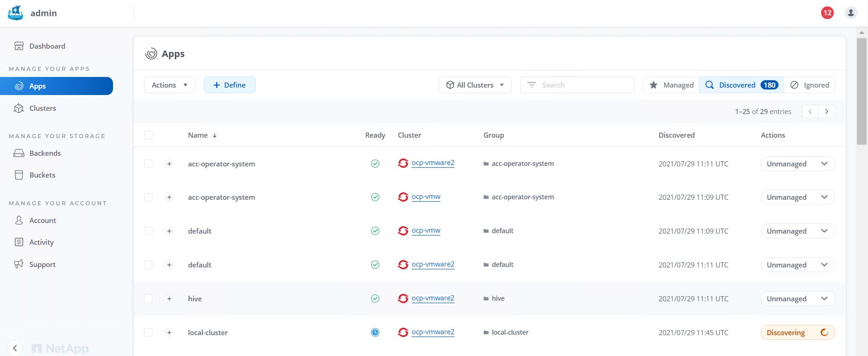
Task: Sort by the Discovered column header
Action: coord(677,135)
